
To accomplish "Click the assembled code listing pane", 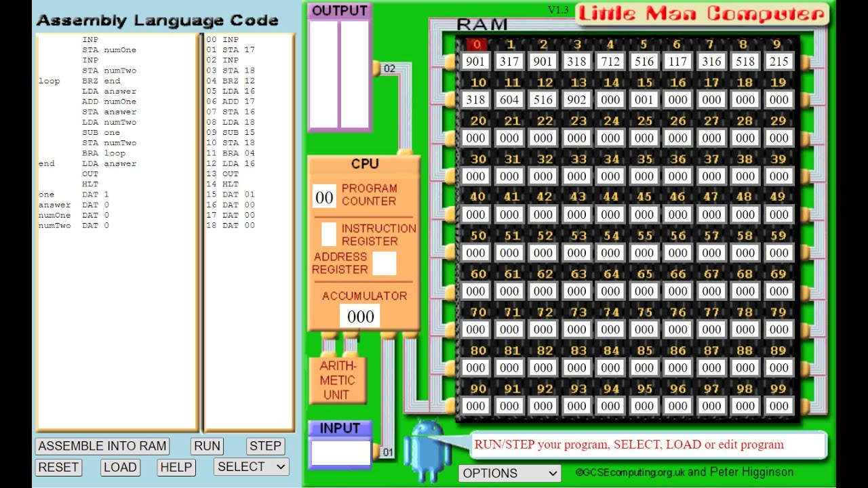I will tap(249, 232).
